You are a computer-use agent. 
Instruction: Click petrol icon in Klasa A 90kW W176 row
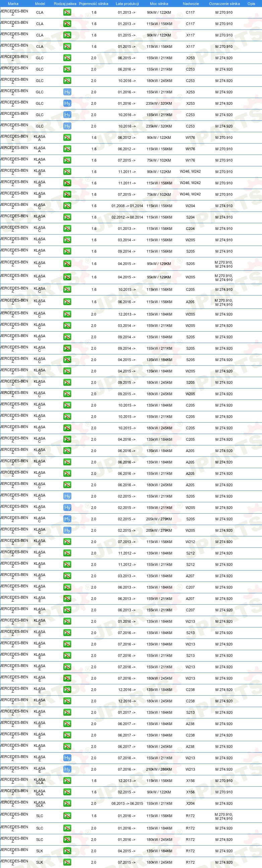[67, 138]
